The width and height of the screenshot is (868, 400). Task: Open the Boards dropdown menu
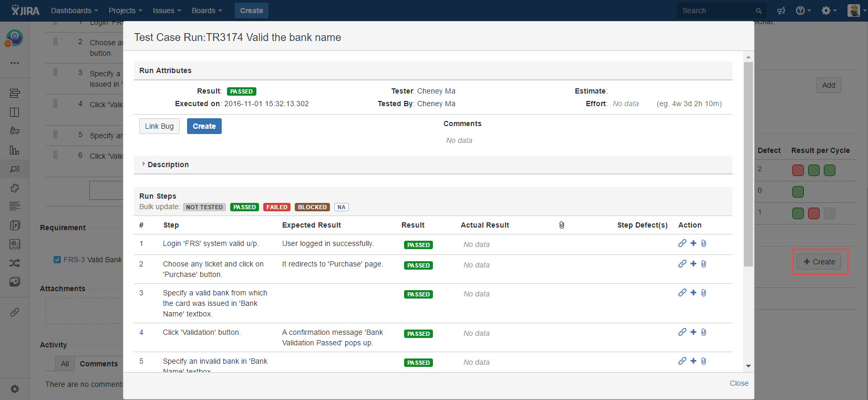point(206,11)
